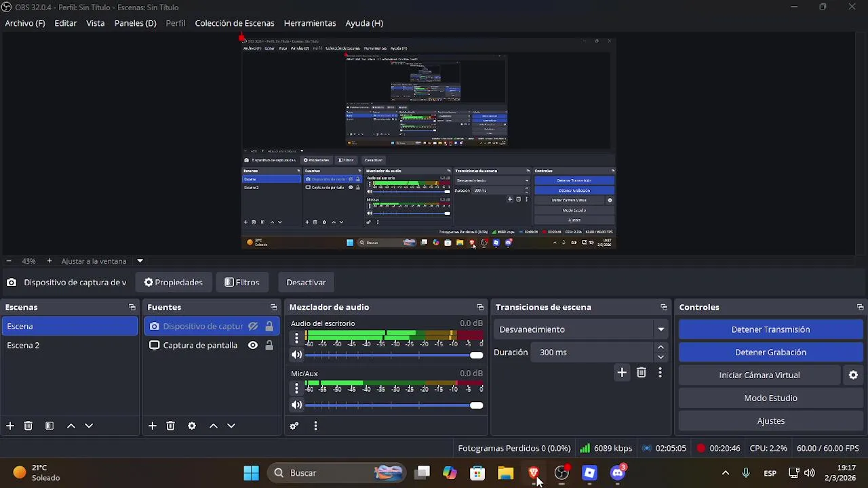The width and height of the screenshot is (868, 488).
Task: Open preview scaling dropdown arrow
Action: [140, 261]
